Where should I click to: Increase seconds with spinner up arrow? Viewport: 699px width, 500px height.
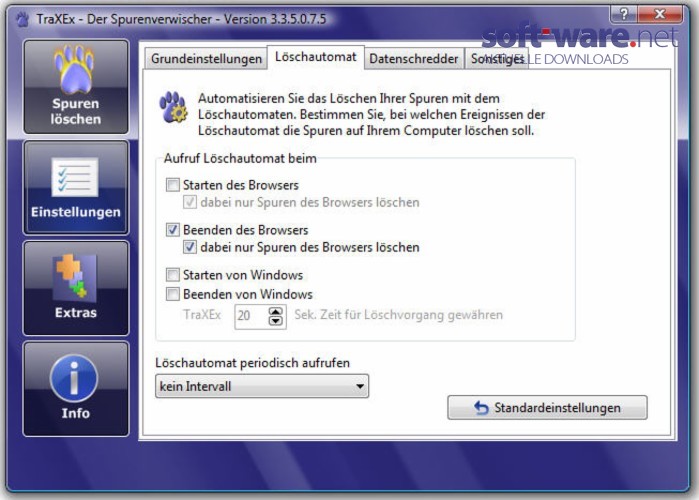point(276,311)
